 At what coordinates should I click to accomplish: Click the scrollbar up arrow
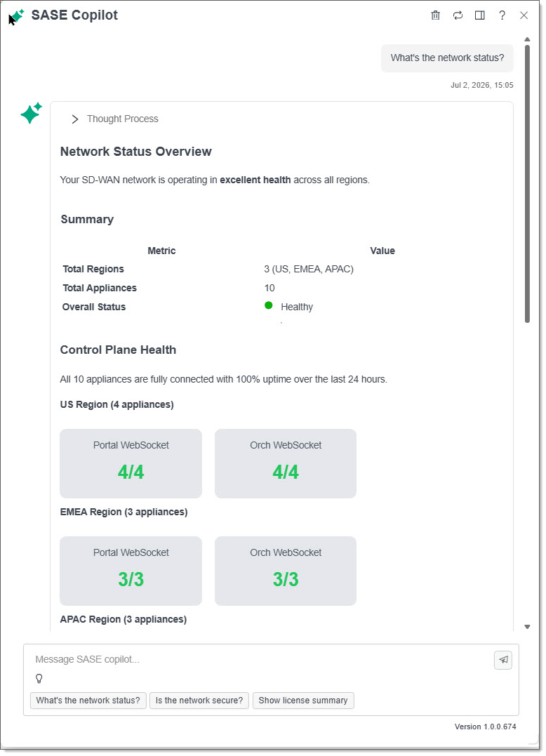527,39
